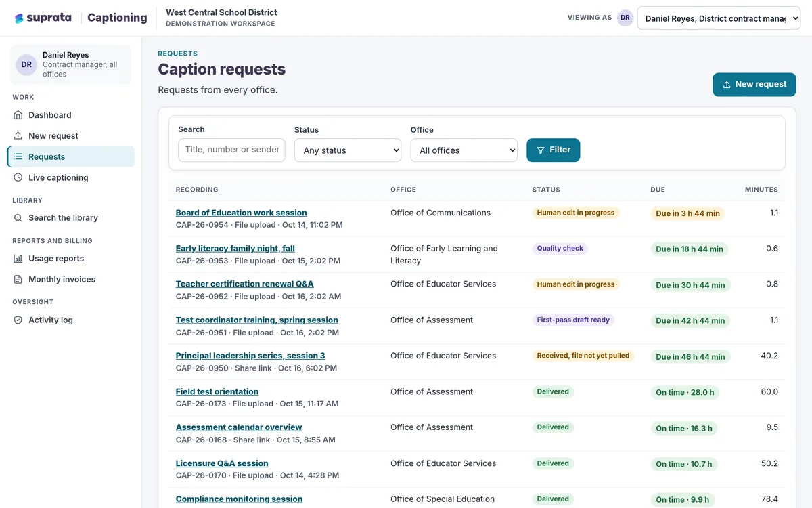812x508 pixels.
Task: Click the First-pass draft ready status badge
Action: coord(573,320)
